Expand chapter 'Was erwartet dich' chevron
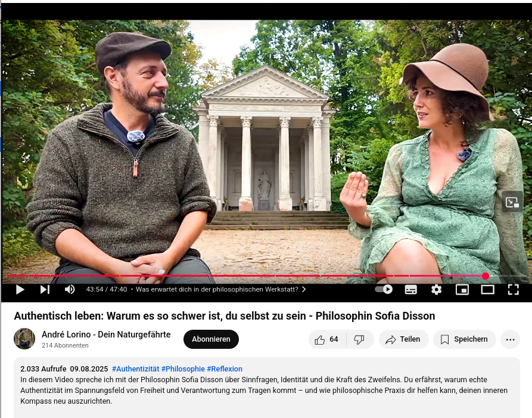Screen dimensions: 532x418 pyautogui.click(x=304, y=289)
